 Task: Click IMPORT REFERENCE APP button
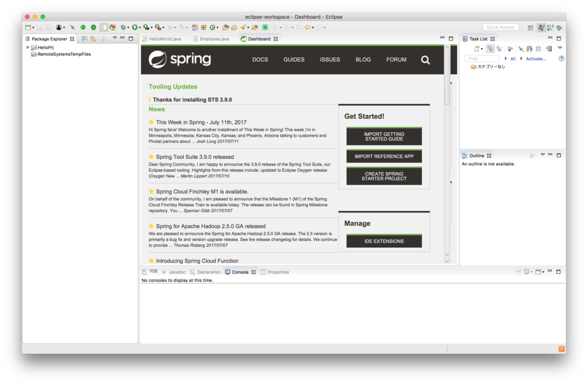tap(384, 156)
